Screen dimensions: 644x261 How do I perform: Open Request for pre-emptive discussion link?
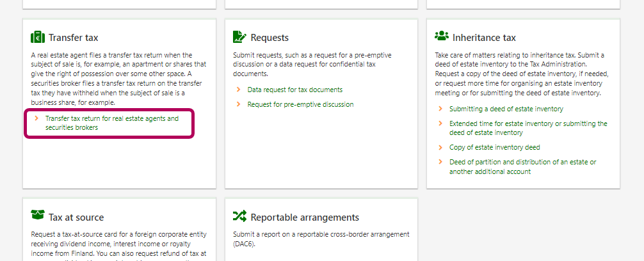point(300,104)
